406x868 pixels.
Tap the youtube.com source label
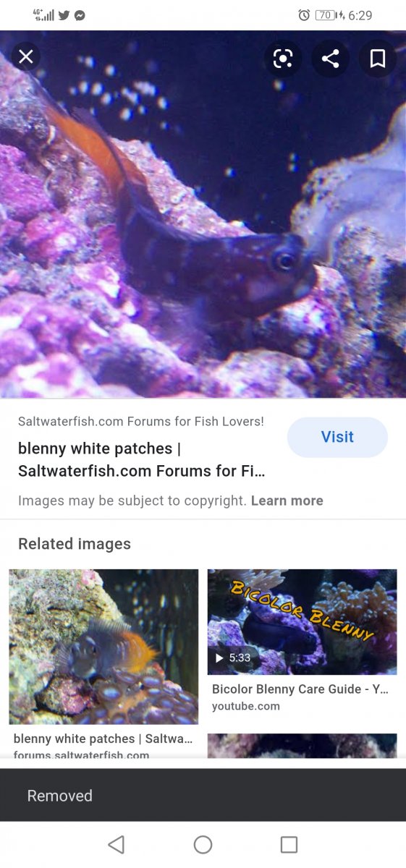[246, 707]
